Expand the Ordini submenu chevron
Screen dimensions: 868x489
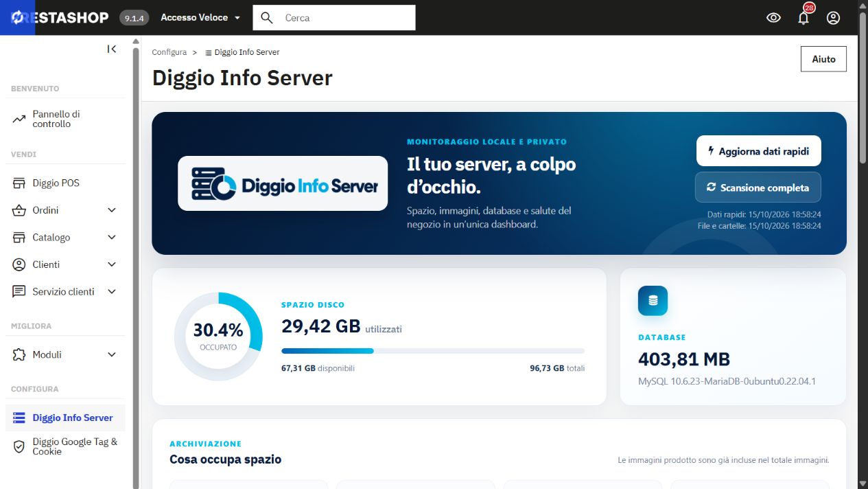(x=113, y=210)
